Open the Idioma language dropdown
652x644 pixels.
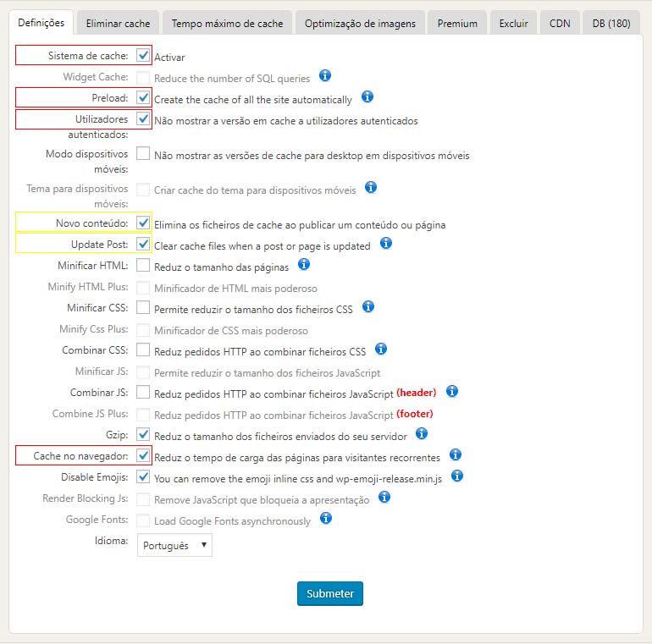174,546
